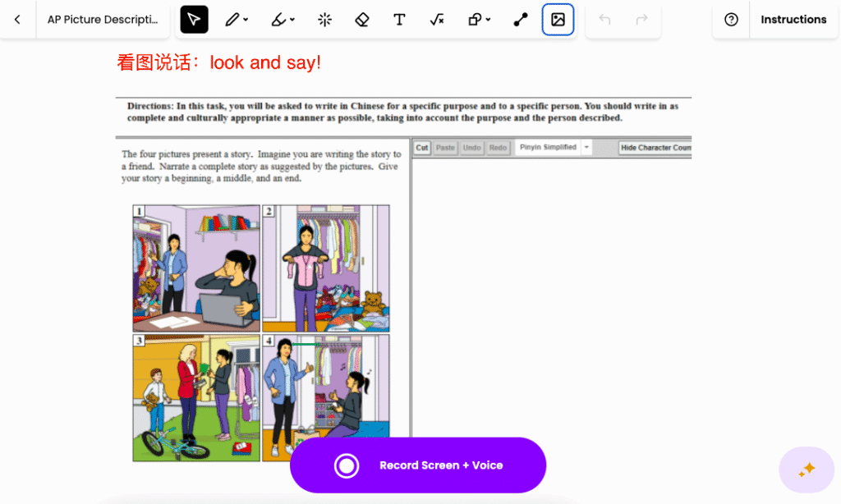Screen dimensions: 841x504
Task: Select the Text tool
Action: (400, 20)
